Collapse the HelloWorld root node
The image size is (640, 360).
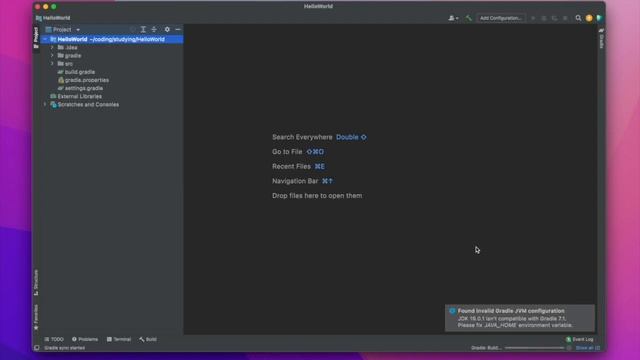tap(45, 40)
